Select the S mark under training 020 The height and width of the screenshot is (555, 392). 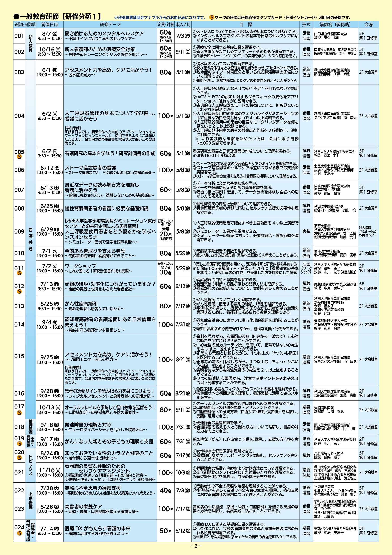point(19,458)
